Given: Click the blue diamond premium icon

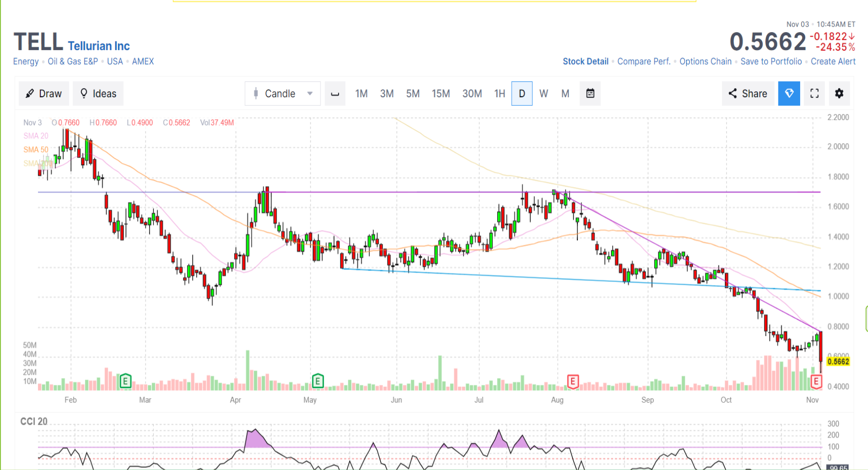Looking at the screenshot, I should [789, 94].
